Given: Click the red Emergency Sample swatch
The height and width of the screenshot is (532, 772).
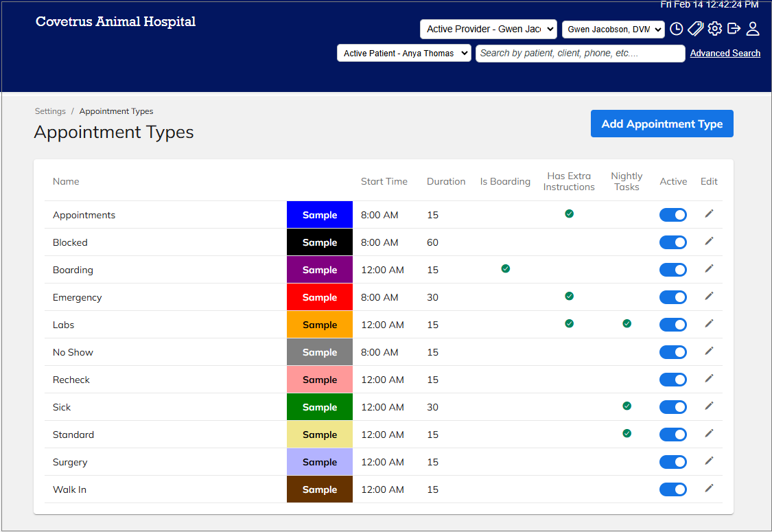Looking at the screenshot, I should (x=320, y=297).
